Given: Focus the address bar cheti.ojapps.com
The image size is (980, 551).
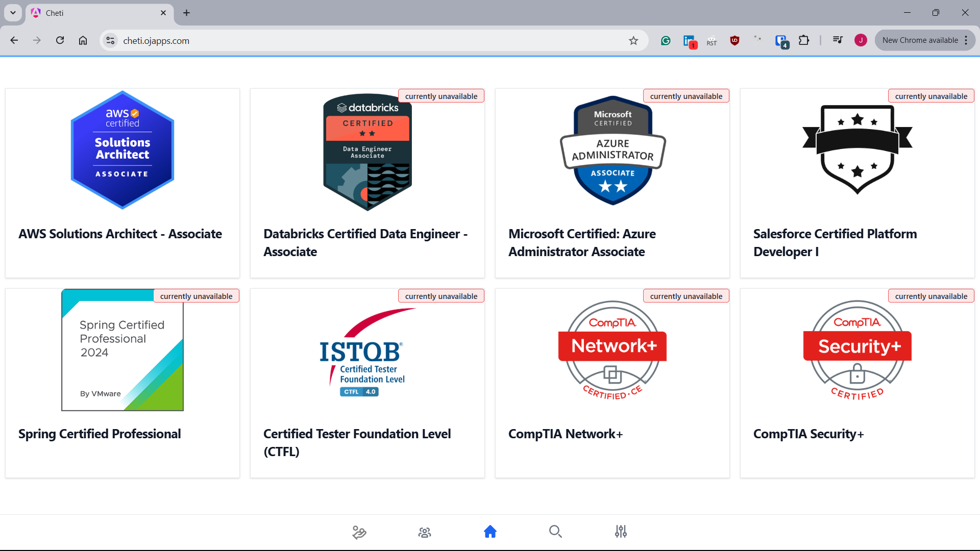Looking at the screenshot, I should coord(373,40).
